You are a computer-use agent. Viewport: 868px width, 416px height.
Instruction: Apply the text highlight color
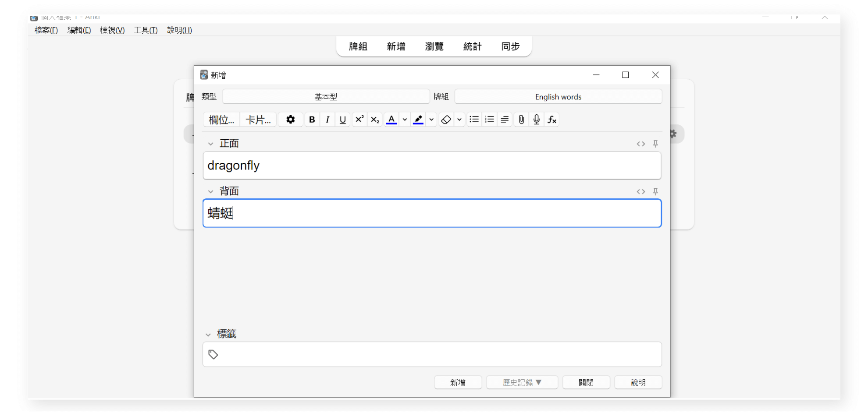(418, 120)
